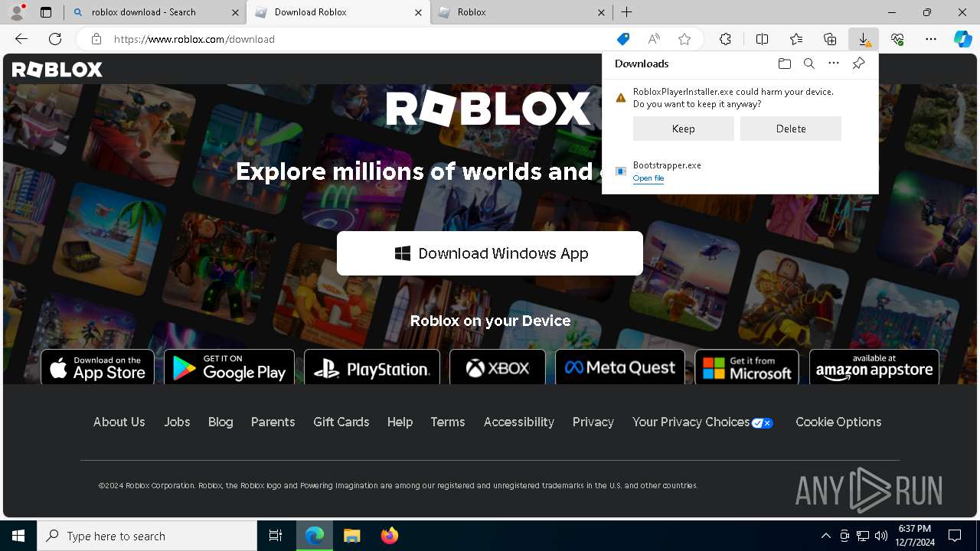This screenshot has height=551, width=980.
Task: Select the Download Roblox tab
Action: pos(338,12)
